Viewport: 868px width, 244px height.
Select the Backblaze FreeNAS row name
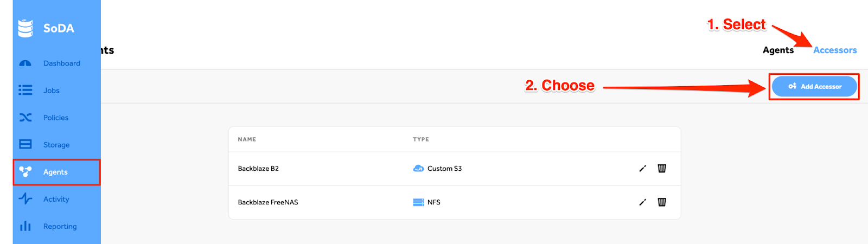(268, 202)
